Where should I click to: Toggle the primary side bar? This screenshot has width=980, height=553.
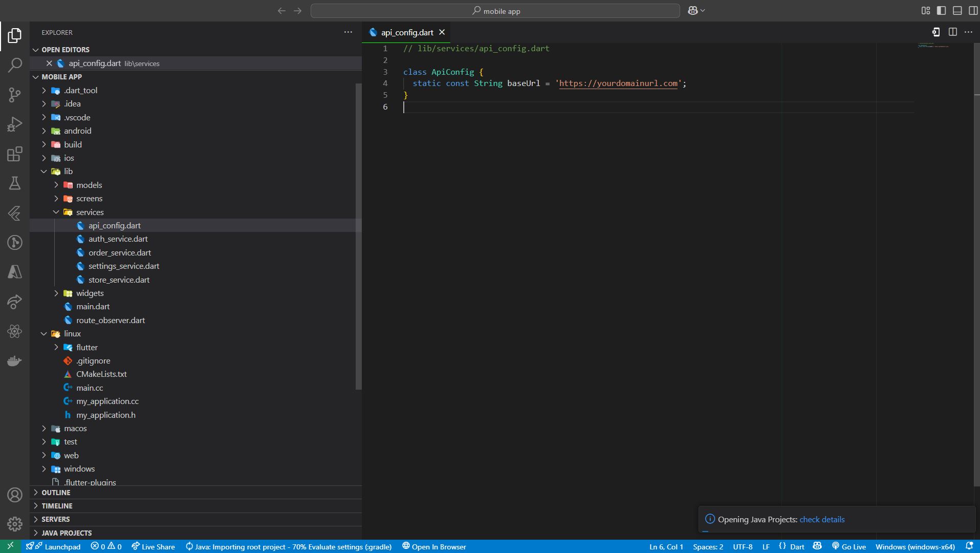click(941, 10)
